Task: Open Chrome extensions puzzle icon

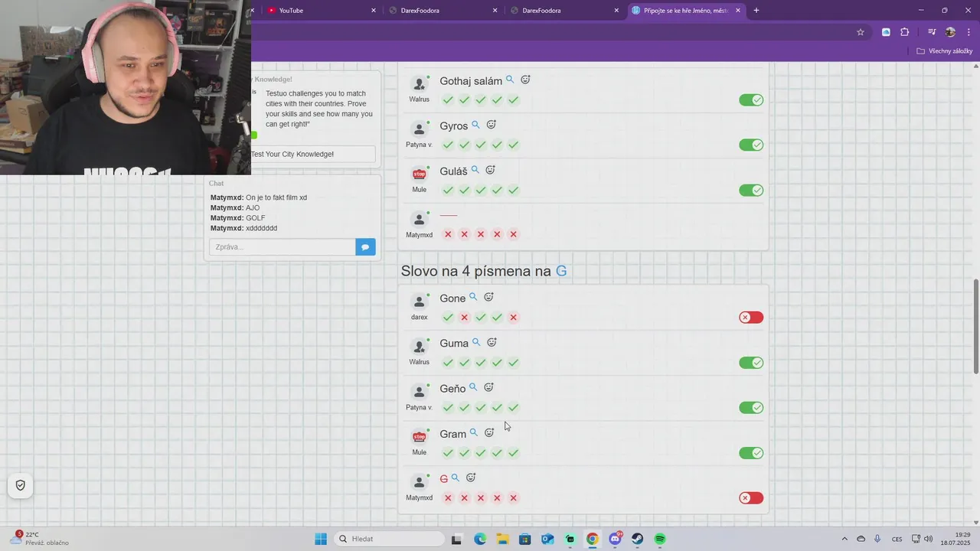Action: click(x=905, y=32)
